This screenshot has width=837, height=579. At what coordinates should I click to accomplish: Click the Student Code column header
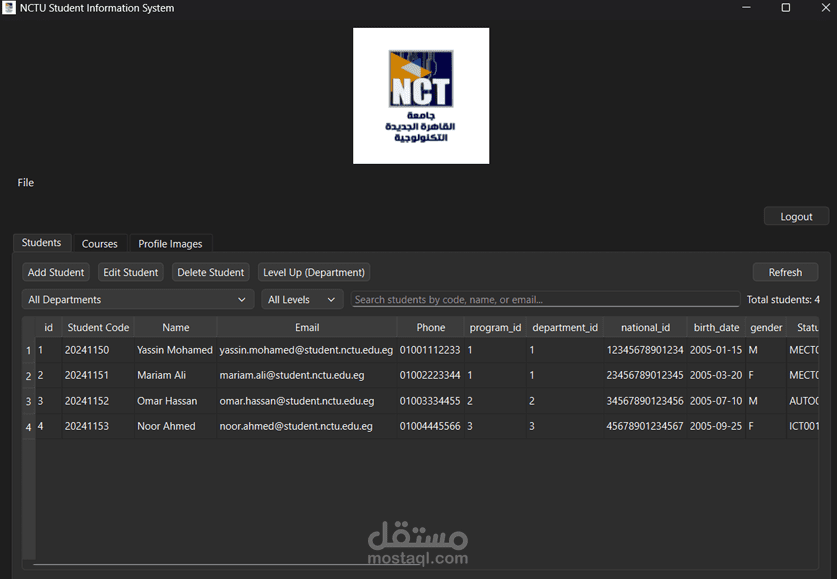[x=97, y=327]
